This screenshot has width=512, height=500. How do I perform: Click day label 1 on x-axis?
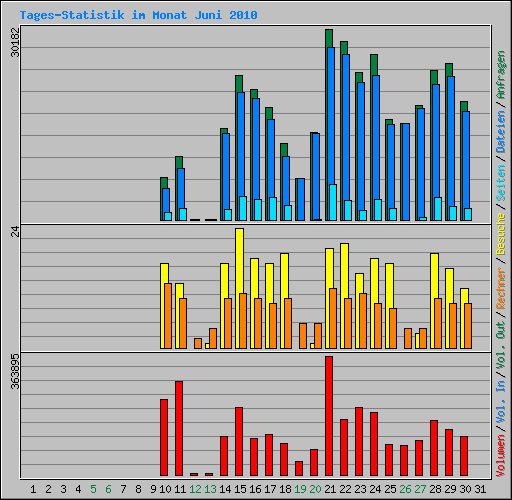[33, 489]
